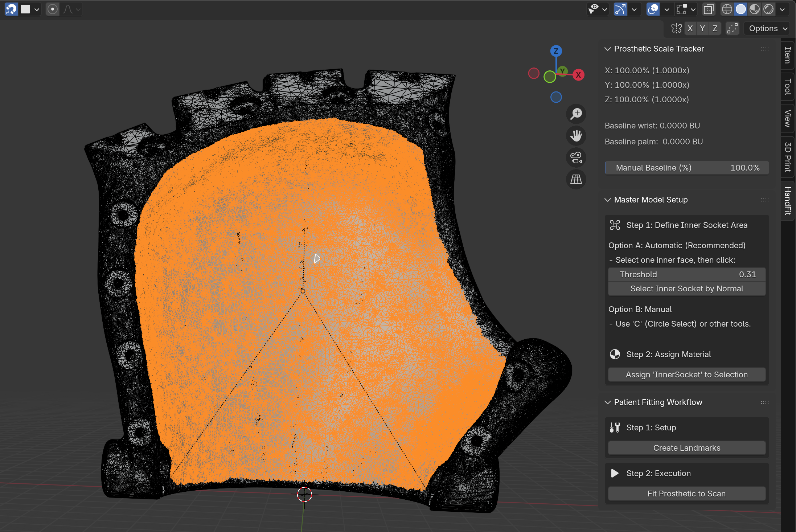The width and height of the screenshot is (796, 532).
Task: Switch perspective/orthographic grid icon
Action: 576,179
